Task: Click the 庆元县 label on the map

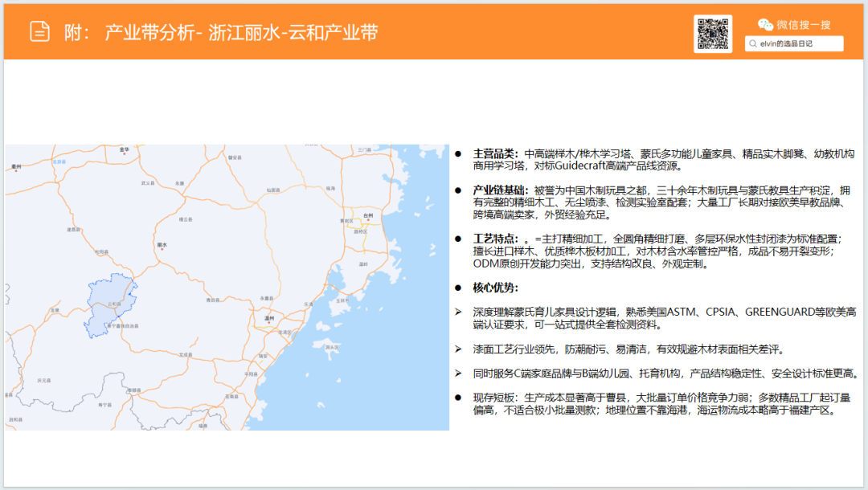Action: (x=44, y=381)
